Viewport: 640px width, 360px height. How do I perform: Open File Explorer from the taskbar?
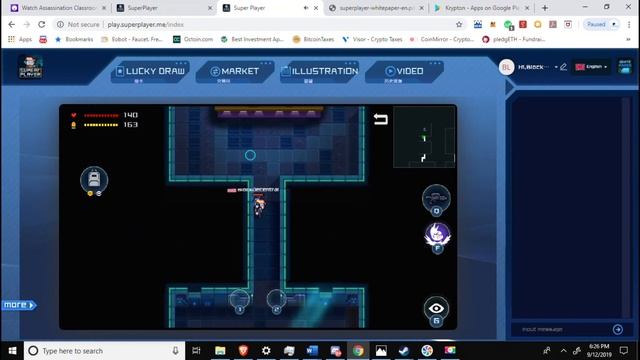tap(220, 351)
